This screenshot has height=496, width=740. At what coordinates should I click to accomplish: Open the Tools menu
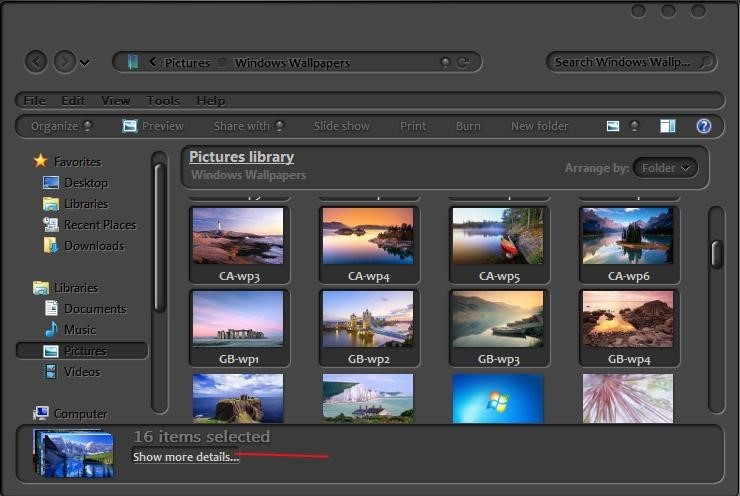point(163,101)
